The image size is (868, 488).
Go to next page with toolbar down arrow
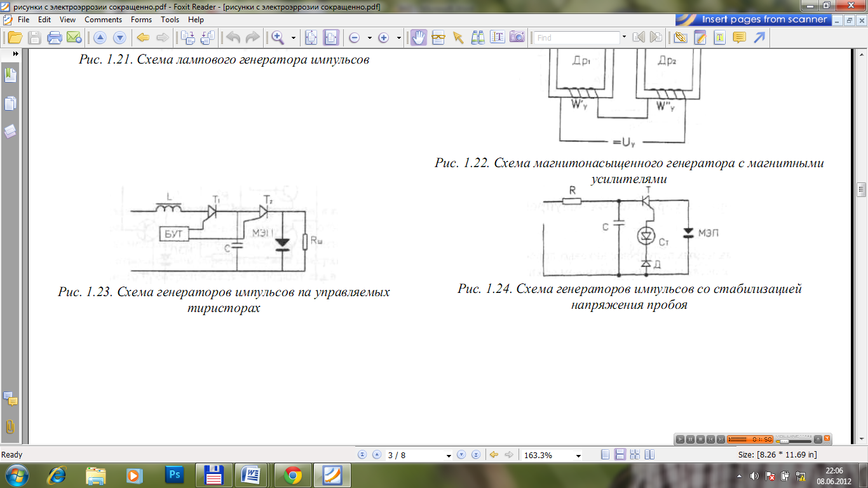click(119, 37)
